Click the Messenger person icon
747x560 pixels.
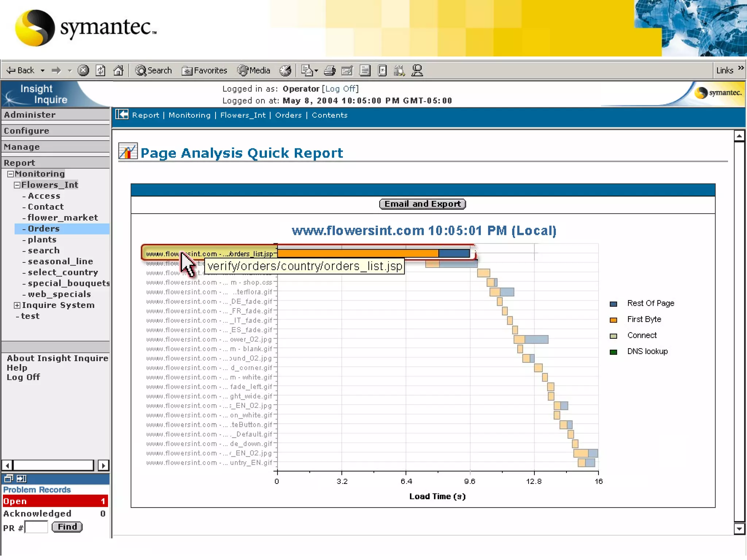coord(417,70)
